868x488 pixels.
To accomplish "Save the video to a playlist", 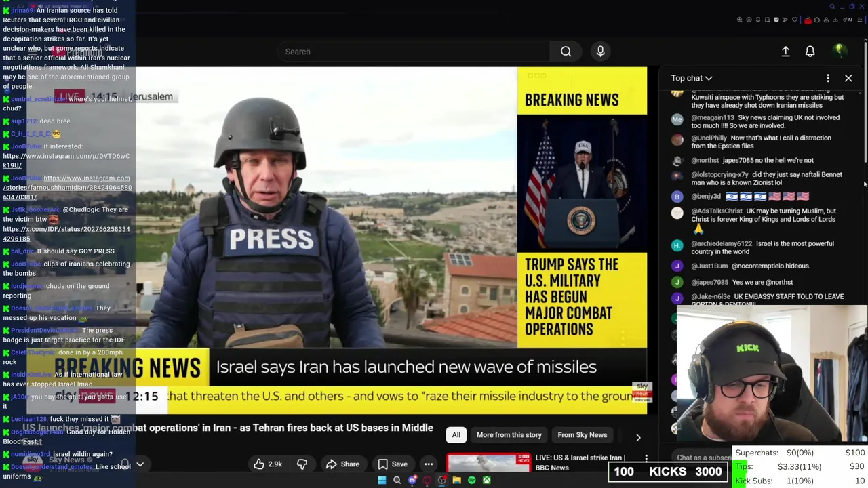I will (393, 464).
